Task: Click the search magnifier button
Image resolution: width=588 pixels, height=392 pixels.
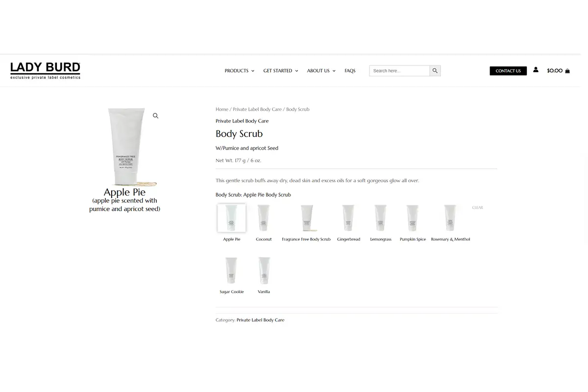Action: 435,71
